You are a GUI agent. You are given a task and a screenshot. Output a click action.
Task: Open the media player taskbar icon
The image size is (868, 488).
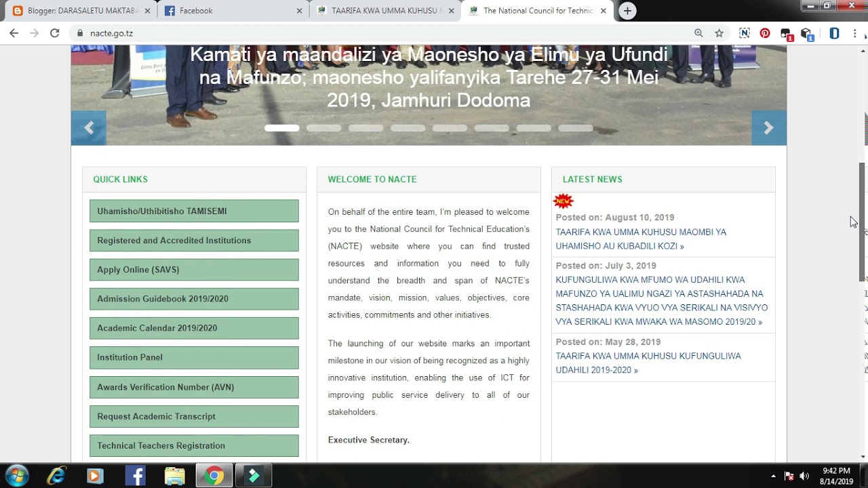click(95, 476)
